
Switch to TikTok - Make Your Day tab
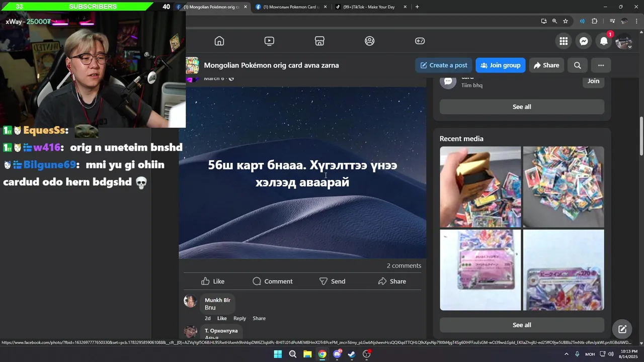[369, 7]
